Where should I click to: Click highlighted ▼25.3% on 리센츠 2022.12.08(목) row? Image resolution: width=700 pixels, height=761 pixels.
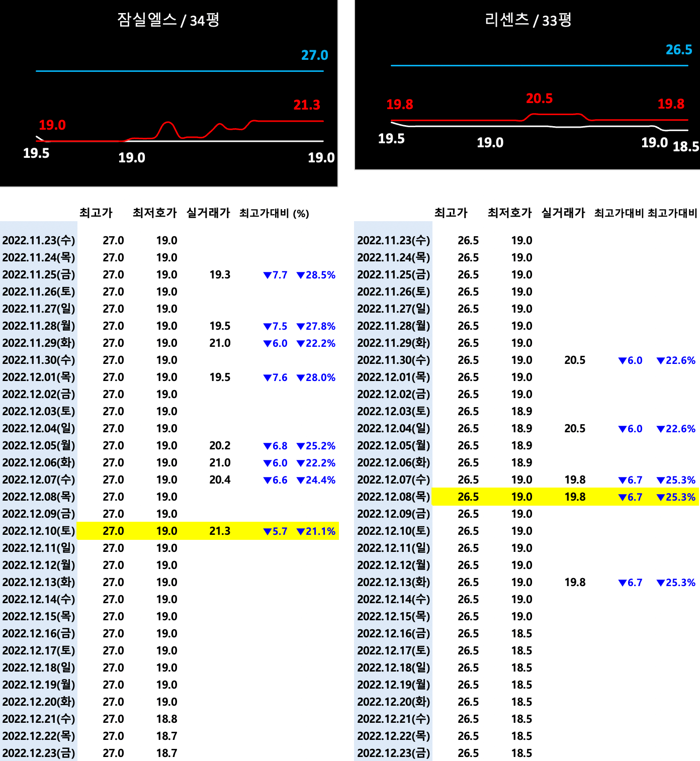coord(676,497)
